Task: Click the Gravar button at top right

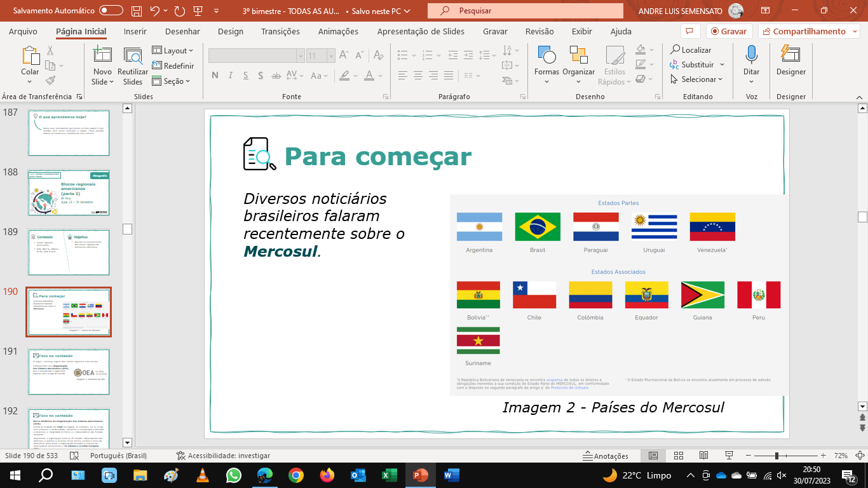Action: point(729,31)
